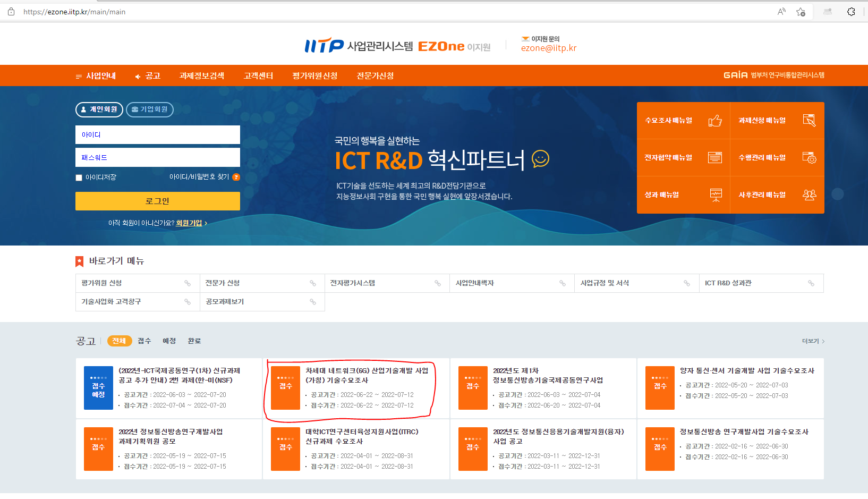
Task: Open the 성과 매뉴얼 chart icon
Action: click(716, 195)
